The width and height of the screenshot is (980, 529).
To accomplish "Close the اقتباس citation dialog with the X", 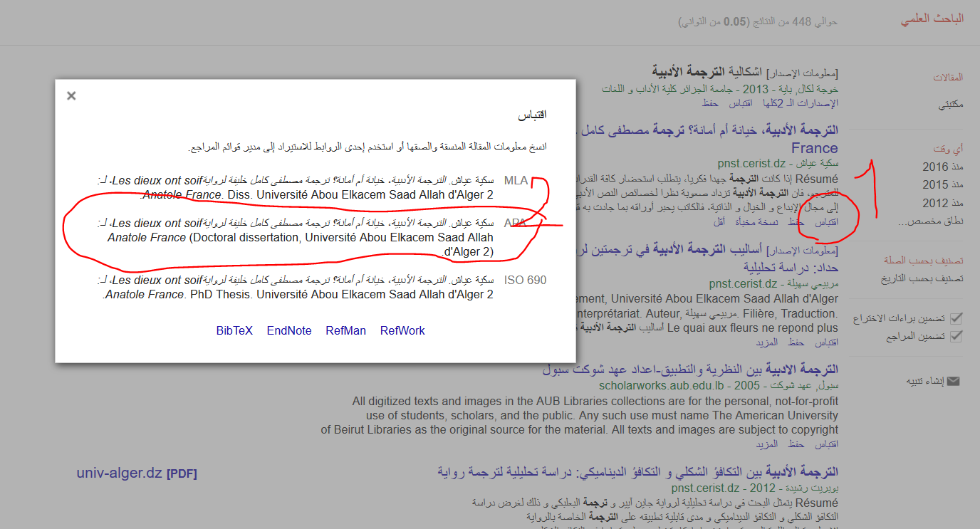I will 71,96.
